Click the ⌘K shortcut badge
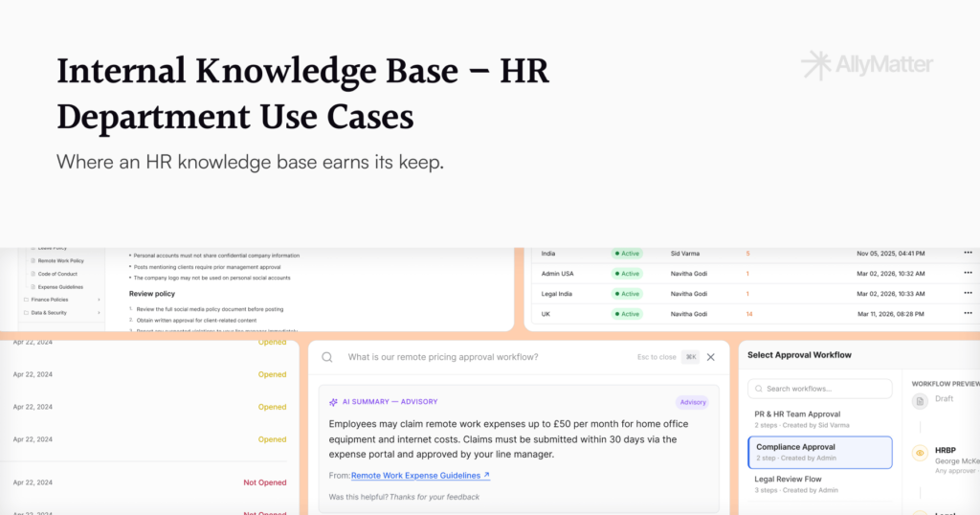Image resolution: width=980 pixels, height=515 pixels. pos(691,357)
